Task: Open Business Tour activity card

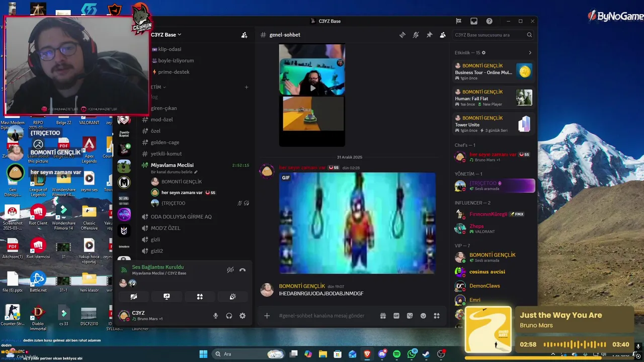Action: 494,72
